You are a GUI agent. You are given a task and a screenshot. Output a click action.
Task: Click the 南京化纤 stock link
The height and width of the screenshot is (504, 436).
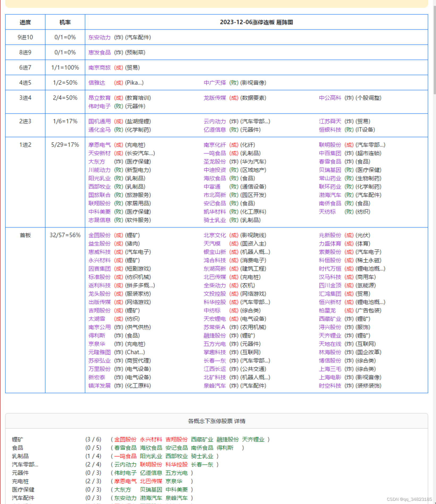pos(215,145)
